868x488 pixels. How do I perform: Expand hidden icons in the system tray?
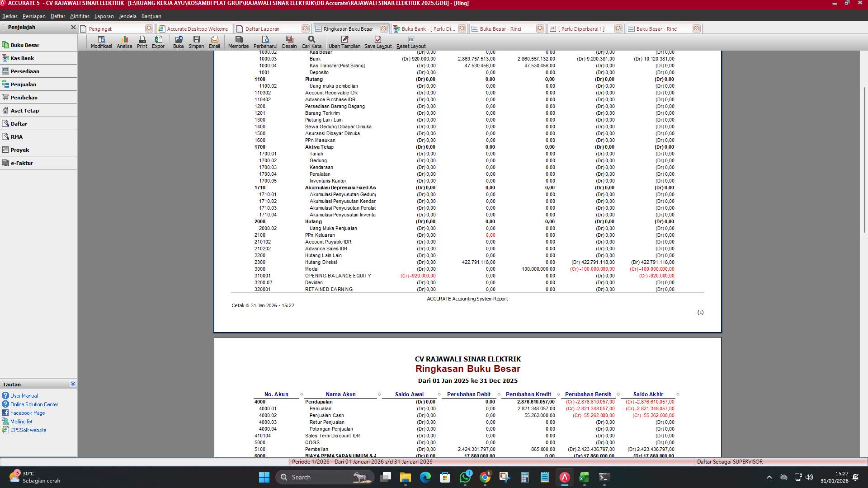tap(769, 477)
